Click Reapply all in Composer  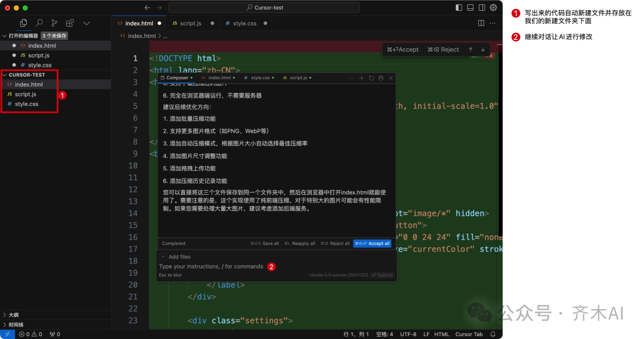(x=299, y=243)
